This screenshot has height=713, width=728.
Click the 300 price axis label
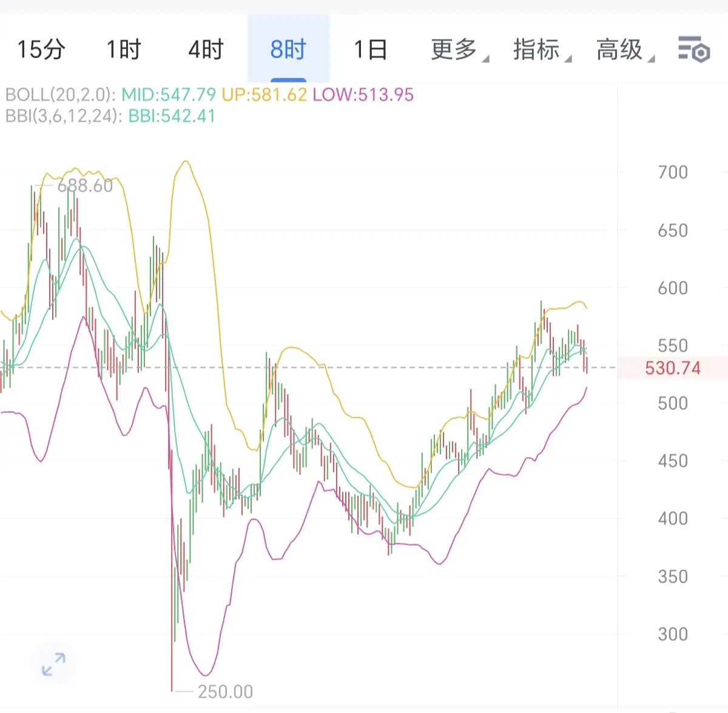(673, 634)
